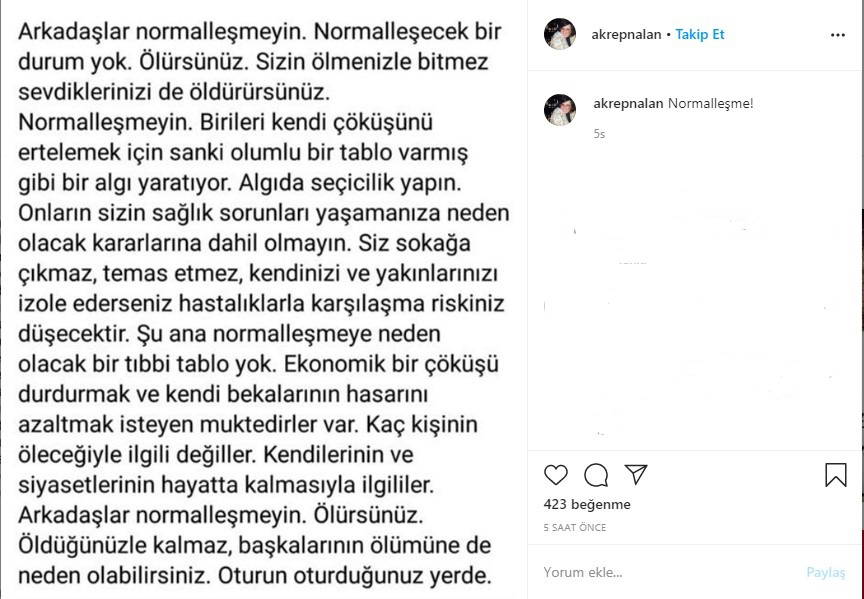Open akrepnalan profile from the header username
Screen dimensions: 864x599
(627, 34)
